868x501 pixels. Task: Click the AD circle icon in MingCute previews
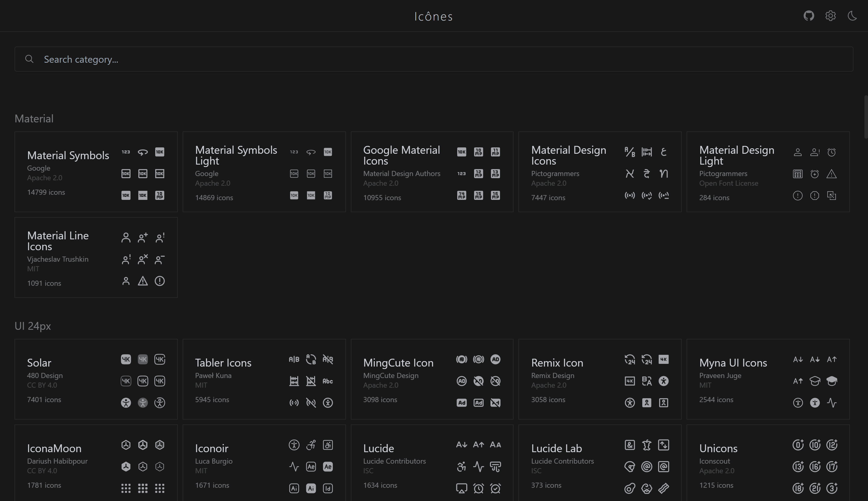495,359
